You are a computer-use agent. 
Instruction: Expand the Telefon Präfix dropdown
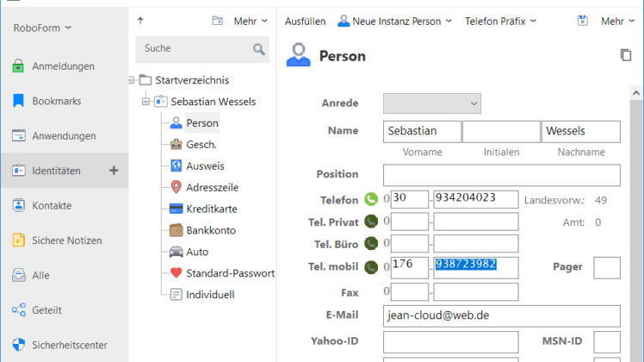click(x=501, y=21)
